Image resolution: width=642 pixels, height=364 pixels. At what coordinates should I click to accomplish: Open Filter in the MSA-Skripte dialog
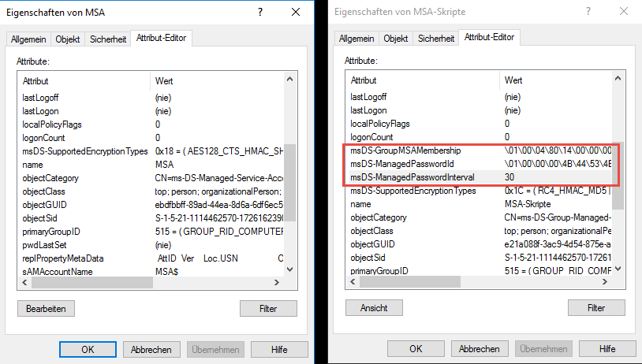596,308
